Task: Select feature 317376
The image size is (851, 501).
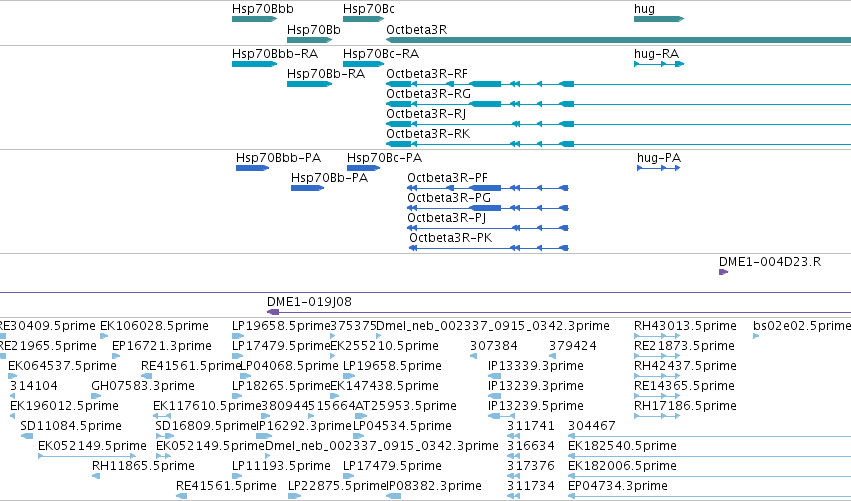Action: (531, 466)
